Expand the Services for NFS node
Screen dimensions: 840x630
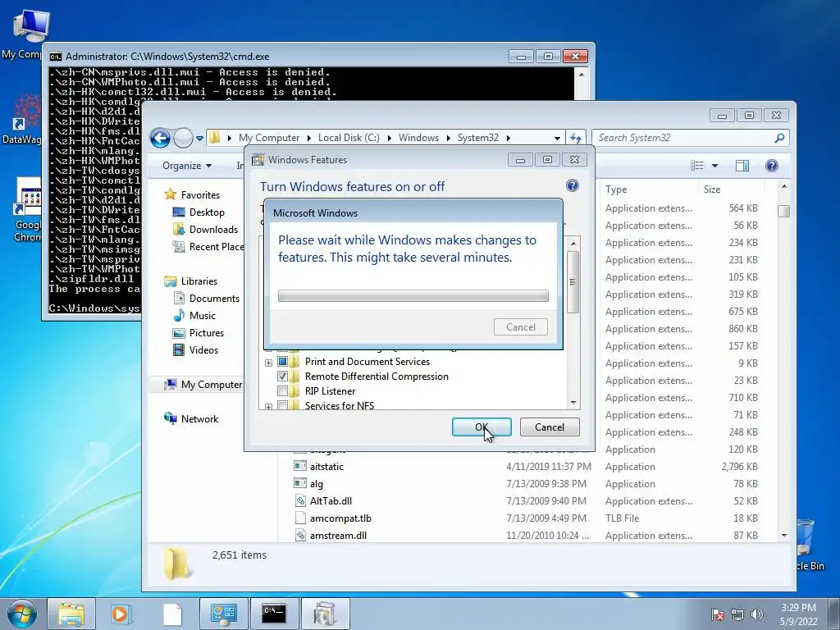[268, 407]
